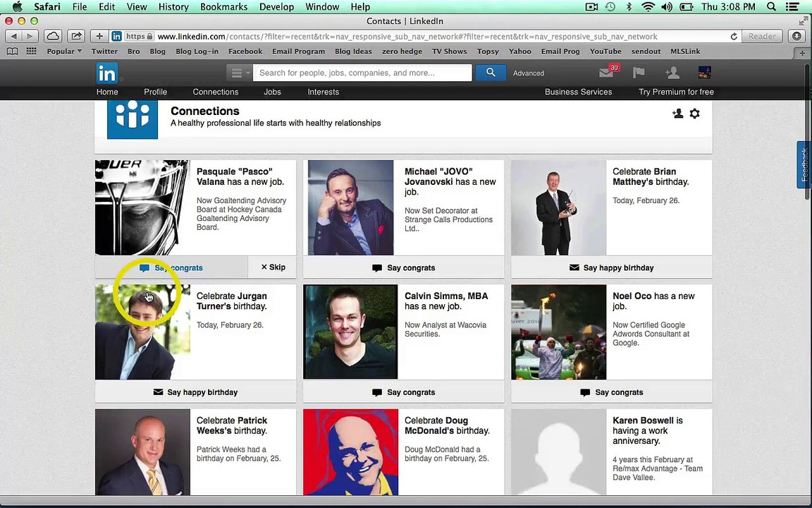The image size is (812, 508).
Task: Click the Reader button in address bar
Action: click(762, 36)
